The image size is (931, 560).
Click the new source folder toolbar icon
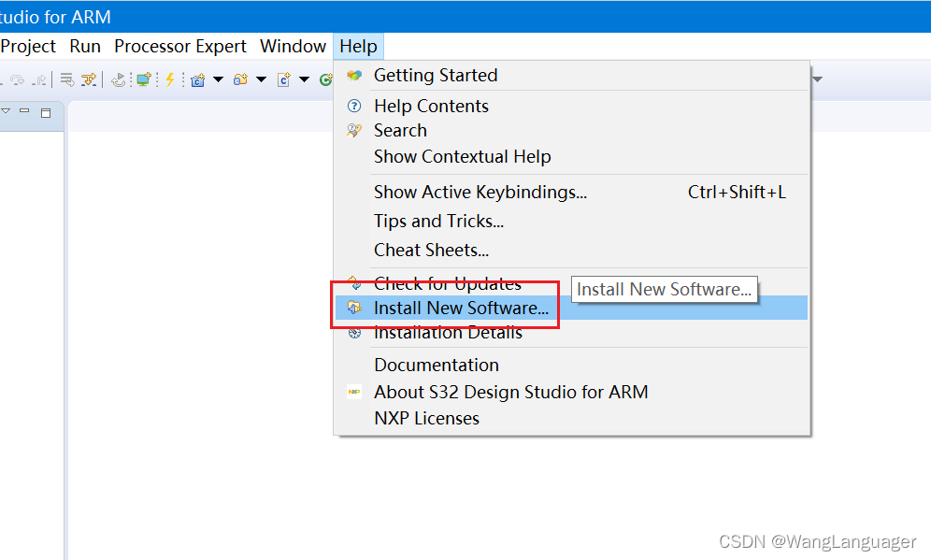pyautogui.click(x=240, y=79)
